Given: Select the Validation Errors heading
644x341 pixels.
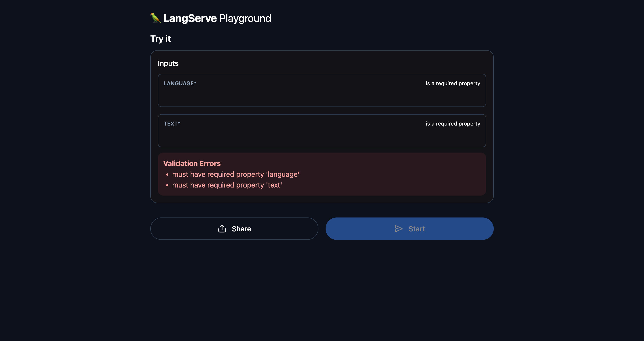Looking at the screenshot, I should point(192,163).
